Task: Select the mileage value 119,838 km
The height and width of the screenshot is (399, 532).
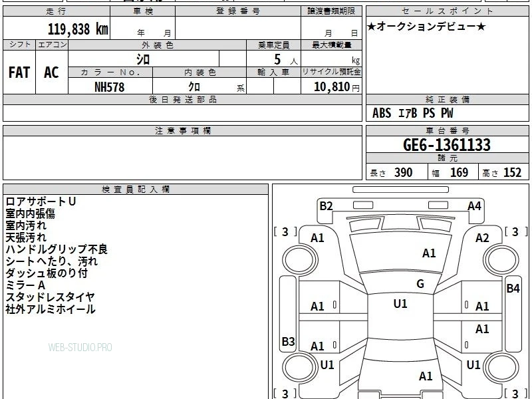Action: [78, 29]
